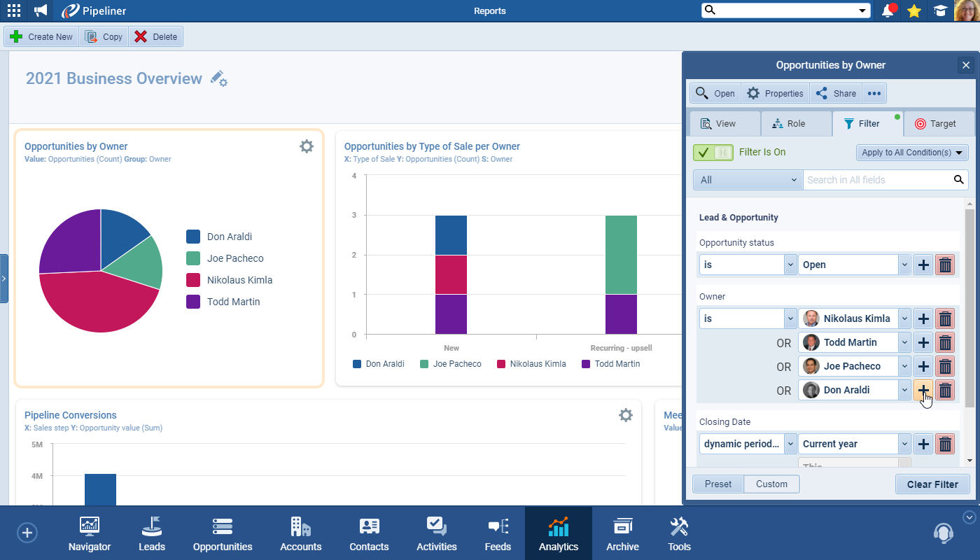Viewport: 980px width, 560px height.
Task: Click the Nikolaus Kimla legend color swatch
Action: (x=193, y=280)
